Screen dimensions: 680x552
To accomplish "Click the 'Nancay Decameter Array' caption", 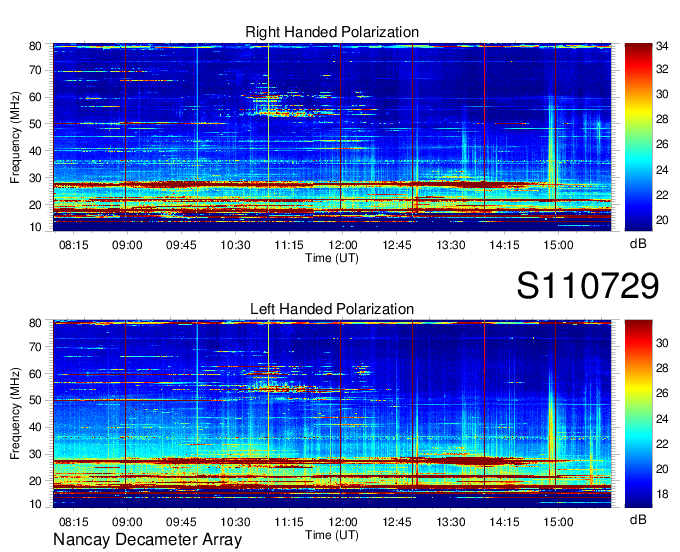I will (x=147, y=540).
